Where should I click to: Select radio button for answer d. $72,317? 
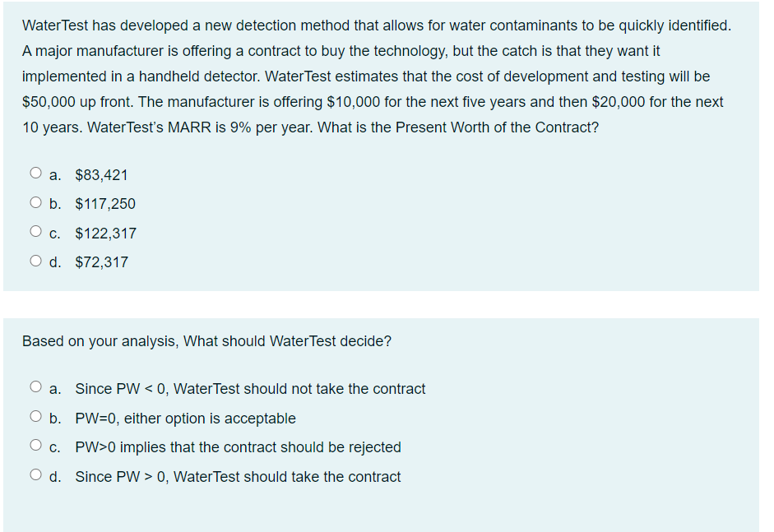coord(36,259)
